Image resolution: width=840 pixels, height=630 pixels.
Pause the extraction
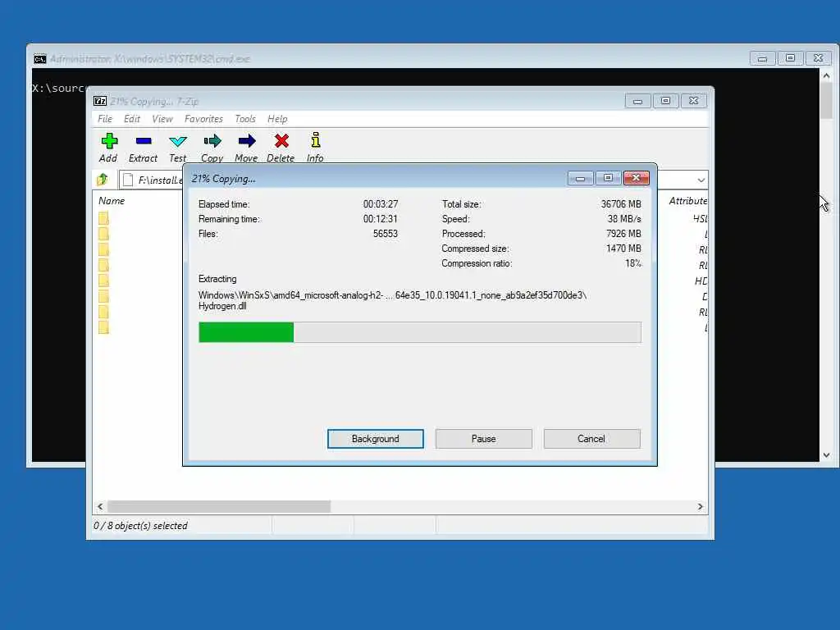click(x=484, y=439)
